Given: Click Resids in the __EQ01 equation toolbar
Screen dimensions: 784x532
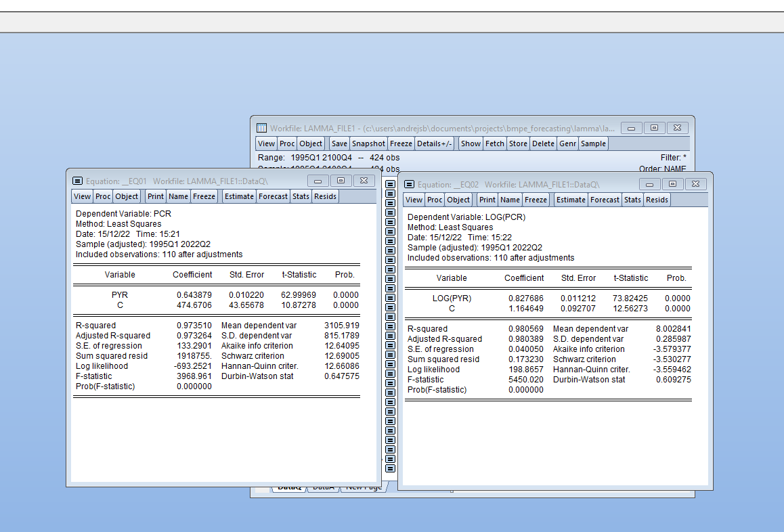Looking at the screenshot, I should [x=325, y=196].
